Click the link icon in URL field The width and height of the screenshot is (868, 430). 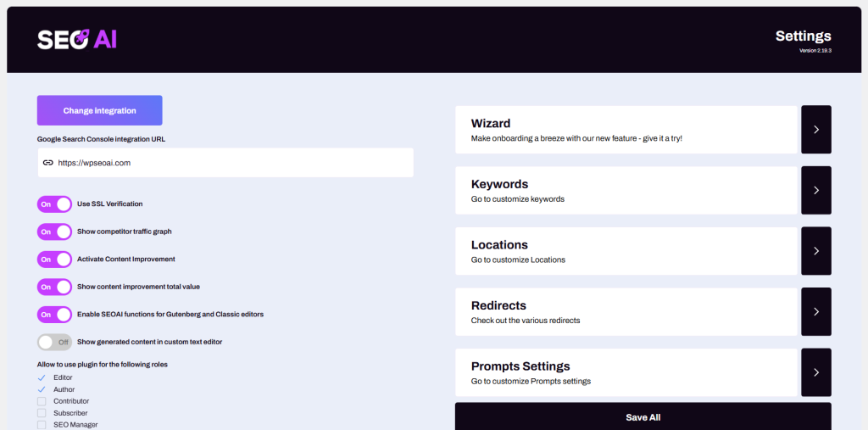tap(48, 163)
